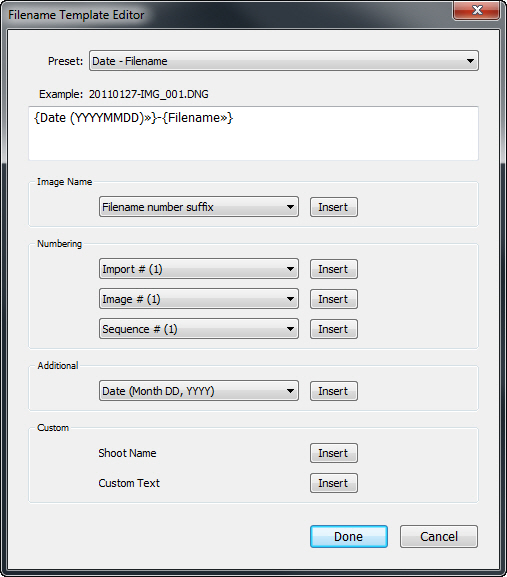Open the Image # (1) dropdown
Screen dimensions: 507x577
199,299
